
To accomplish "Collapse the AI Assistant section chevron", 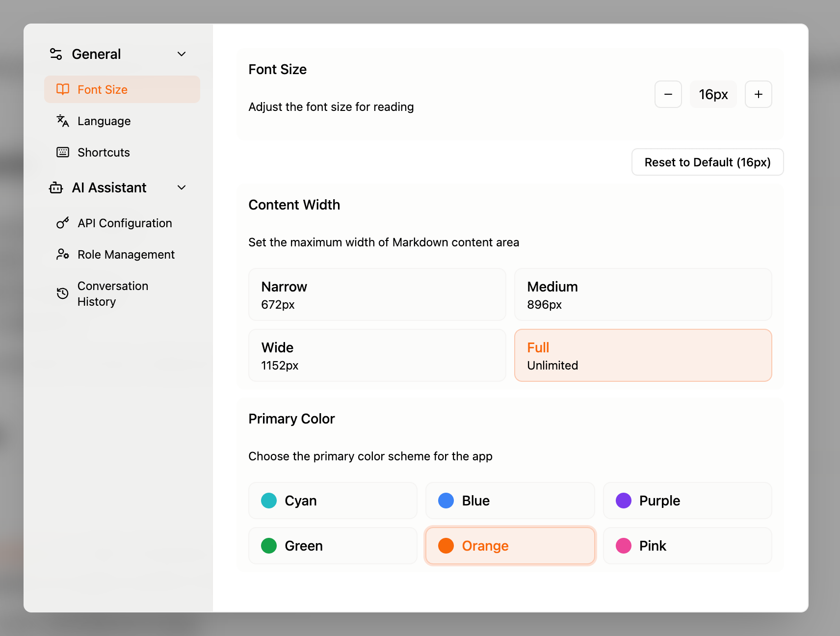I will (182, 187).
